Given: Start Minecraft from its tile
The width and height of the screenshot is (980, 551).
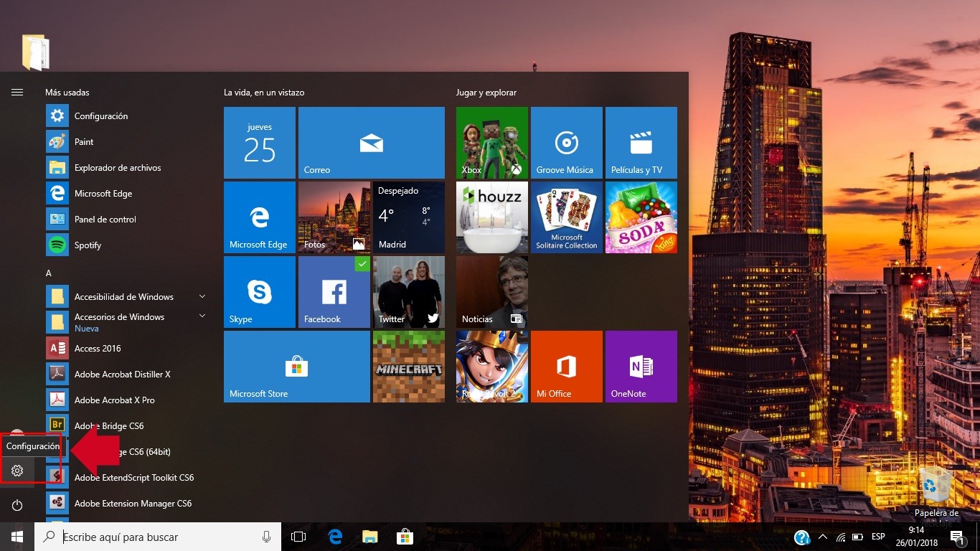Looking at the screenshot, I should click(x=408, y=366).
